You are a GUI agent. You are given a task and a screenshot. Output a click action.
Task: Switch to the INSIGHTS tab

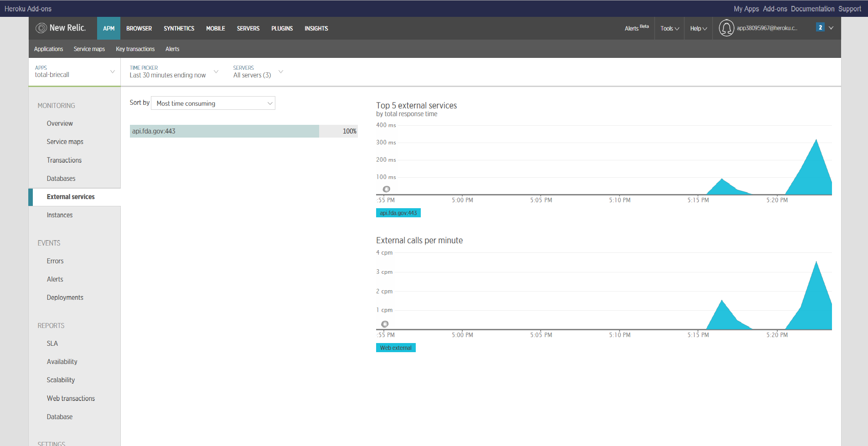(x=316, y=28)
